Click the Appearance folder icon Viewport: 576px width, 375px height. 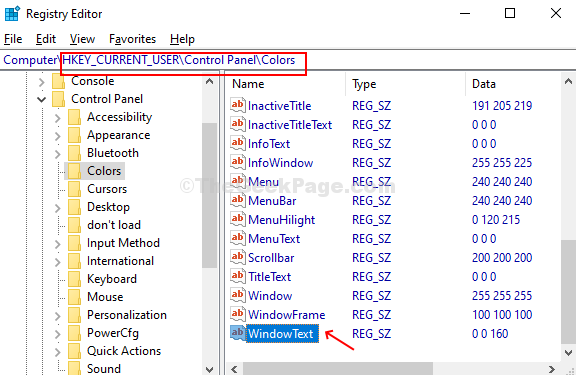click(x=75, y=135)
